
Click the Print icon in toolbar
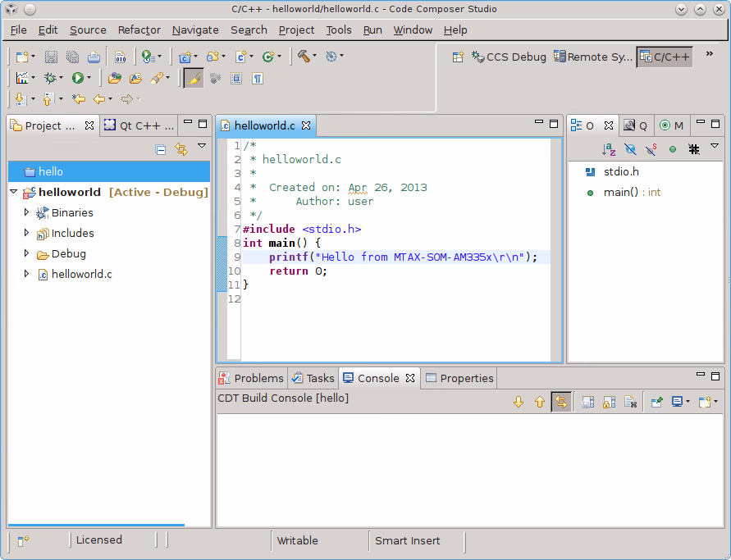pyautogui.click(x=94, y=57)
